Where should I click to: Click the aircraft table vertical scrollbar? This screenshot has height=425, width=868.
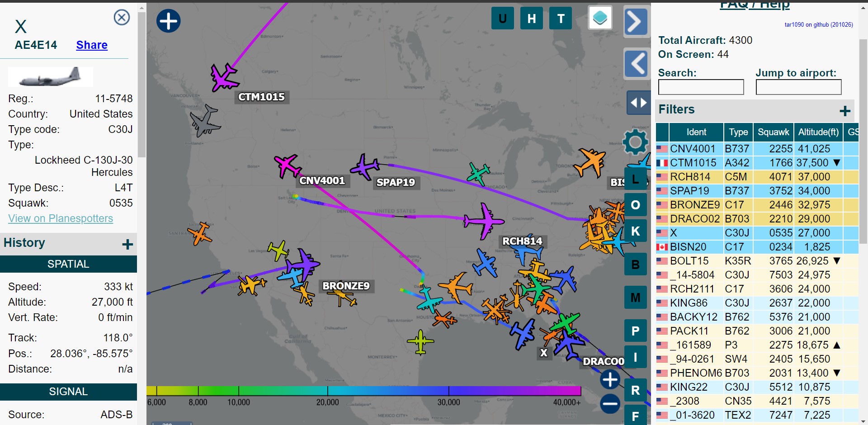[863, 142]
